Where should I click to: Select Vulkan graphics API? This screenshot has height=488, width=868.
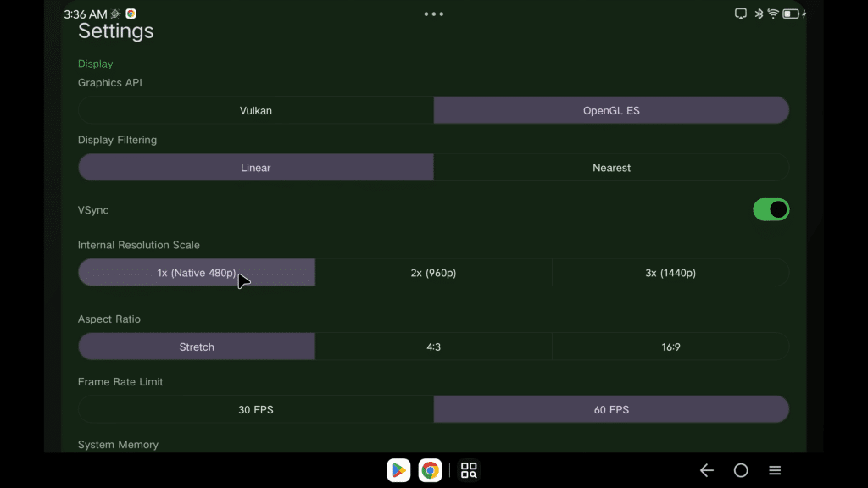pyautogui.click(x=256, y=110)
